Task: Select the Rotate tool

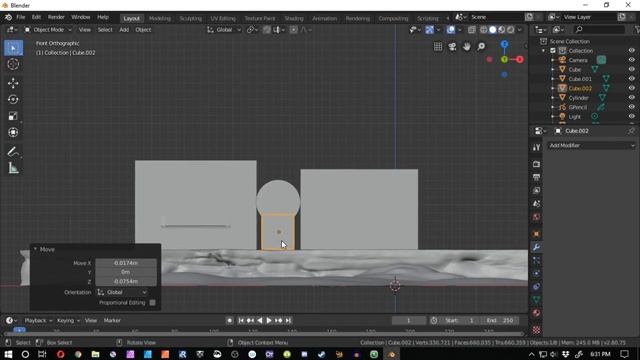Action: (13, 100)
